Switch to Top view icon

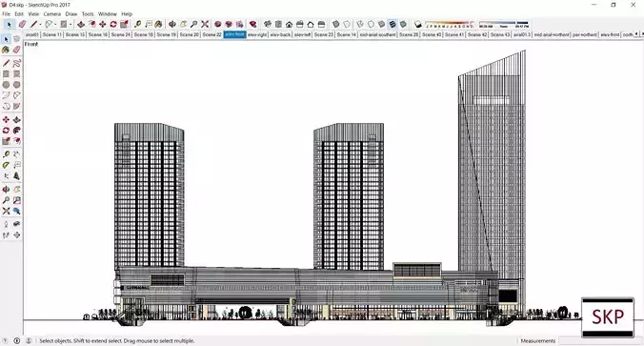pyautogui.click(x=278, y=24)
